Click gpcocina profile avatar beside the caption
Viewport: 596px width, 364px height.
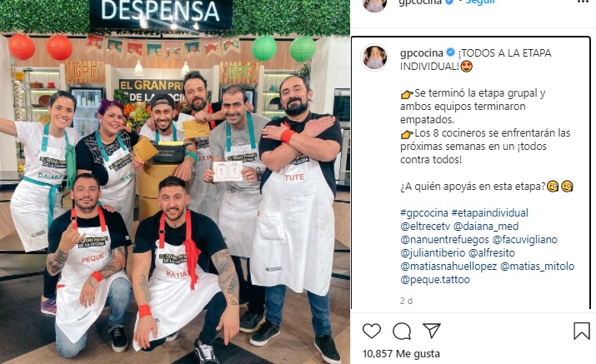(374, 57)
